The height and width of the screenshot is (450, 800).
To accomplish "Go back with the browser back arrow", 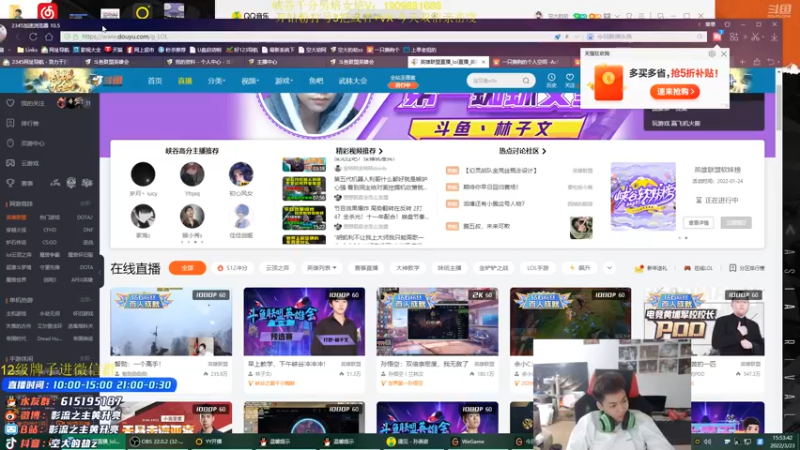I will pyautogui.click(x=17, y=37).
